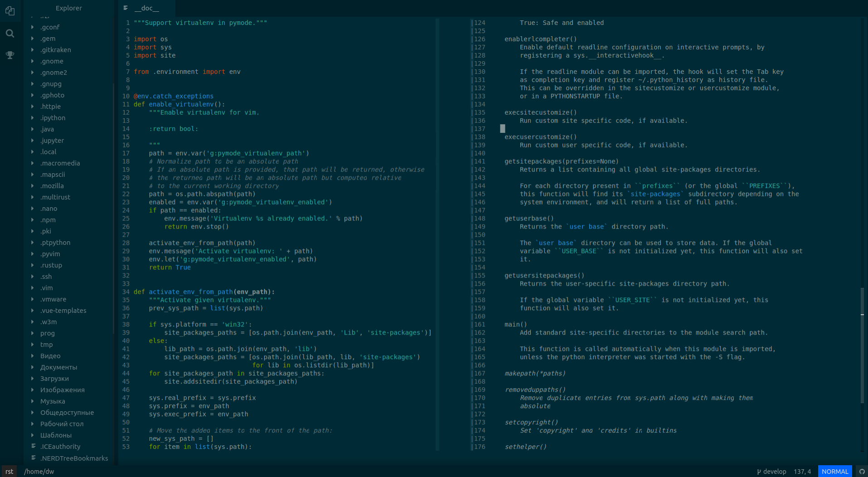Viewport: 868px width, 477px height.
Task: Select the .ptpython folder
Action: [55, 243]
